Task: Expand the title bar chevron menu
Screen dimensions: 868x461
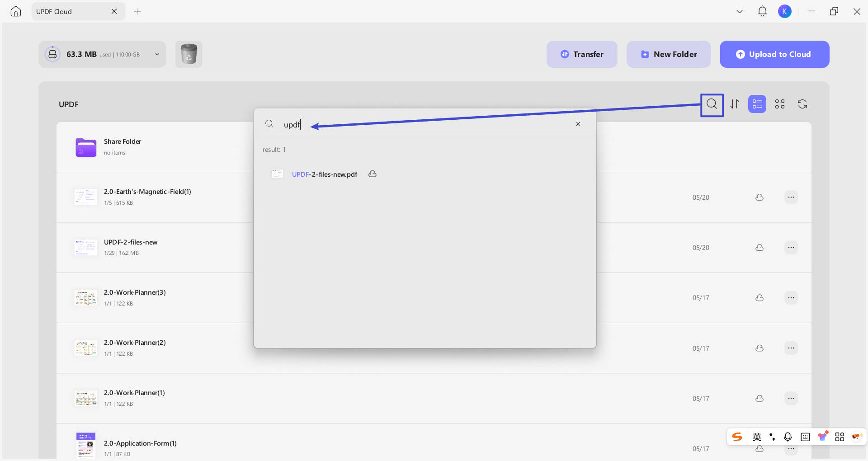Action: 740,11
